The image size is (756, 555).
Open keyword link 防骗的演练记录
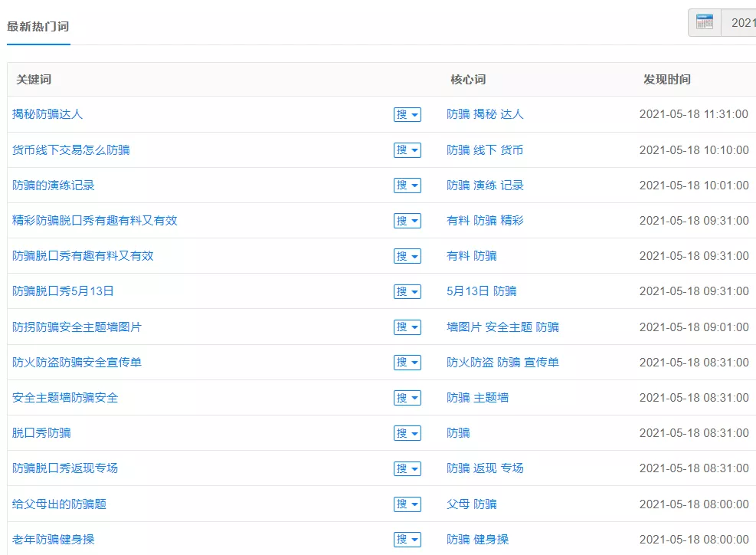click(54, 186)
